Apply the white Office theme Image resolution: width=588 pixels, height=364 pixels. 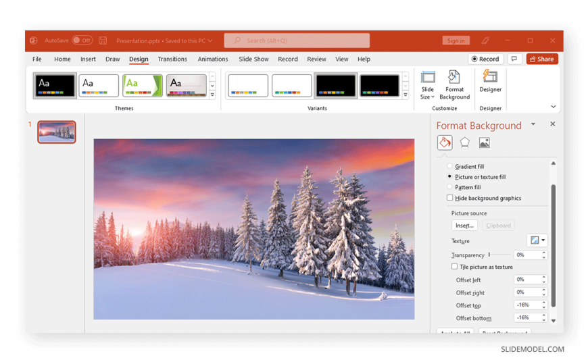(x=99, y=86)
